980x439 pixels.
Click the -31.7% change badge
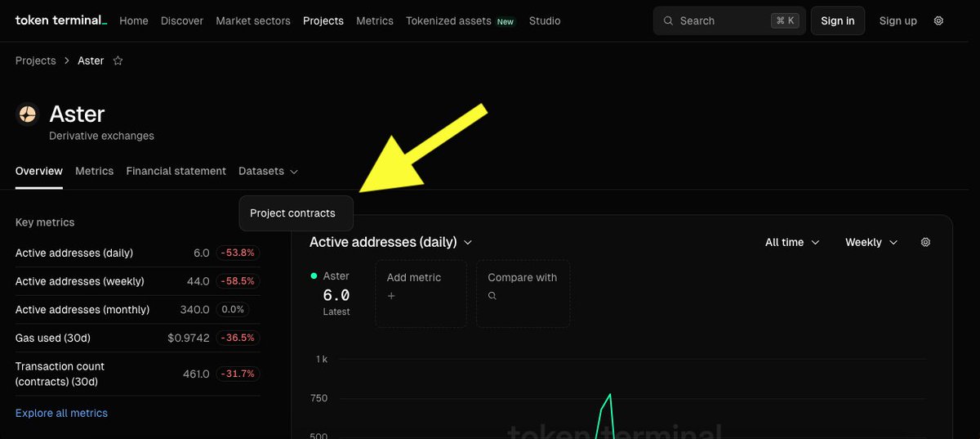click(238, 374)
